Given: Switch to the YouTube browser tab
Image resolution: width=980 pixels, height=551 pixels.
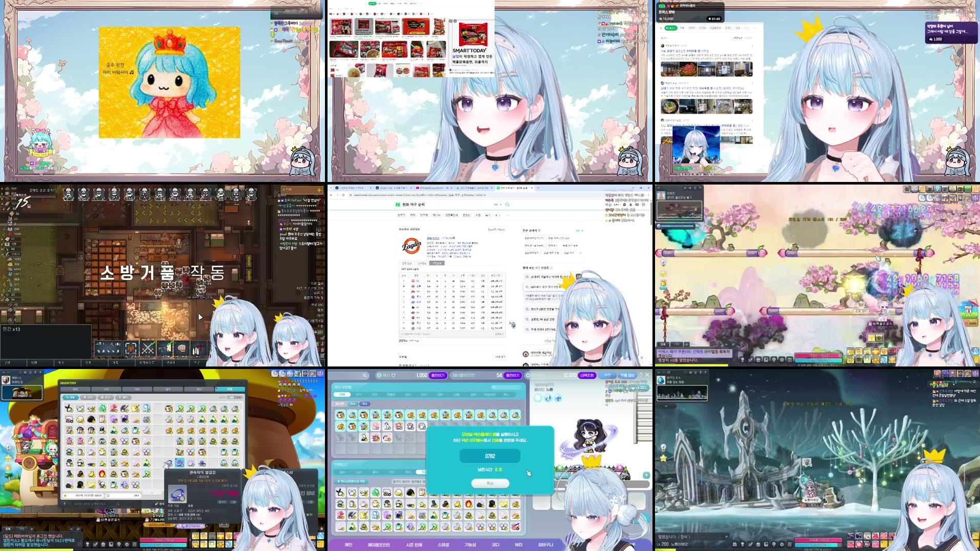Looking at the screenshot, I should (433, 188).
